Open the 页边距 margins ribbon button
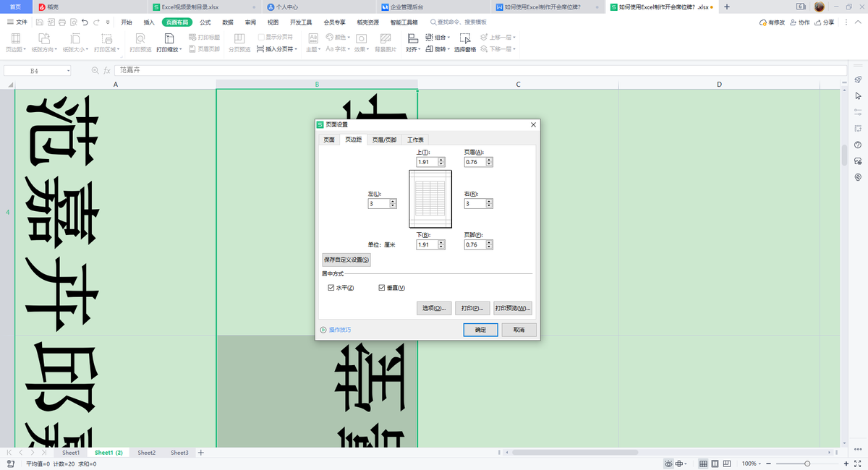The width and height of the screenshot is (868, 470). (x=14, y=43)
